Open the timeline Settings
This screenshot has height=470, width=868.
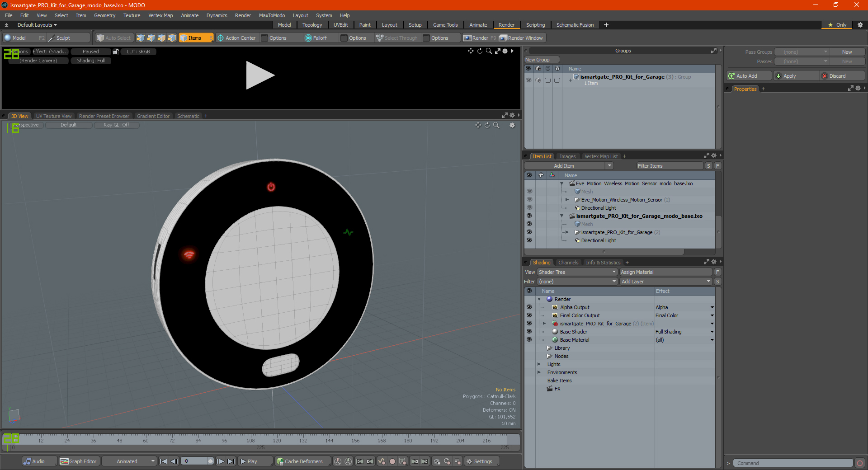pos(482,461)
